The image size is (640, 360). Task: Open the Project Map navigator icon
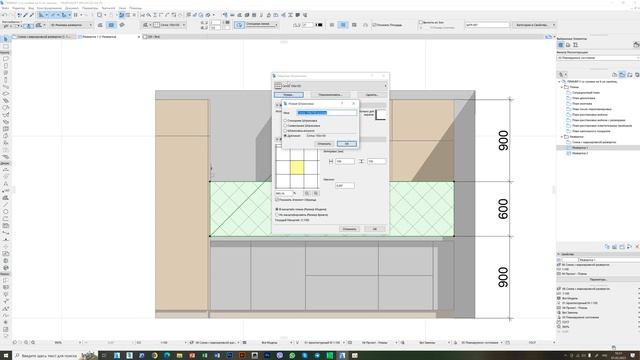[615, 75]
